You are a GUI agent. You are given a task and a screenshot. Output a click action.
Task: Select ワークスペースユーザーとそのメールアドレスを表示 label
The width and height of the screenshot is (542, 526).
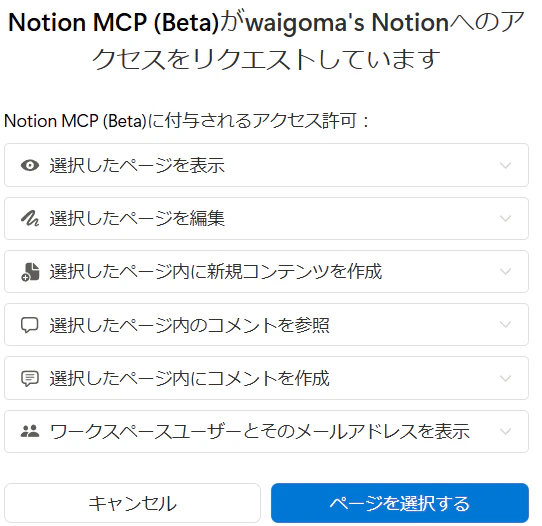[260, 431]
